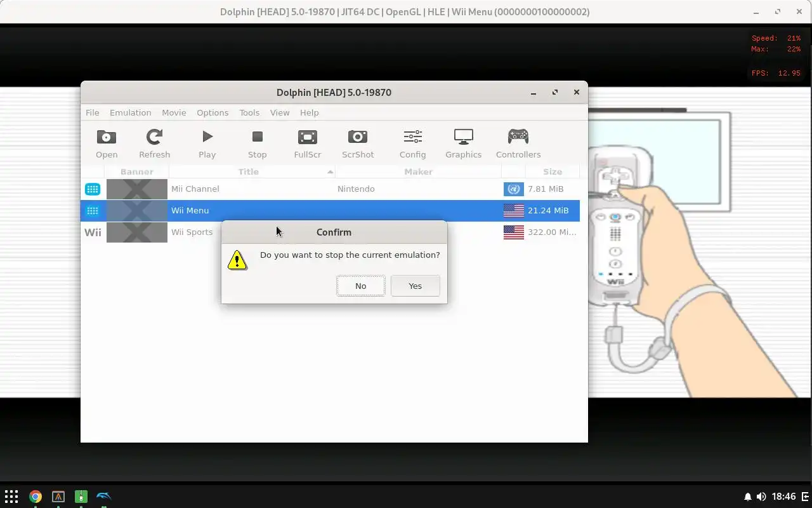Close the Wii Menu render window
This screenshot has width=812, height=508.
click(799, 11)
